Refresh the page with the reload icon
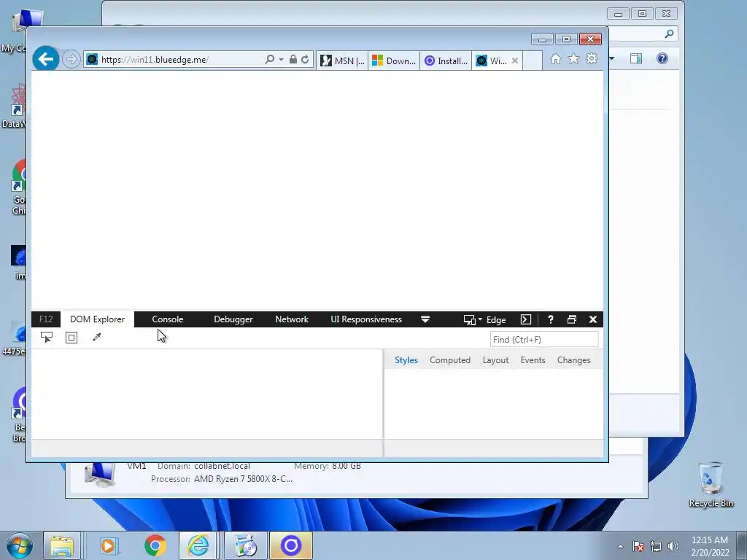The height and width of the screenshot is (560, 747). (305, 60)
